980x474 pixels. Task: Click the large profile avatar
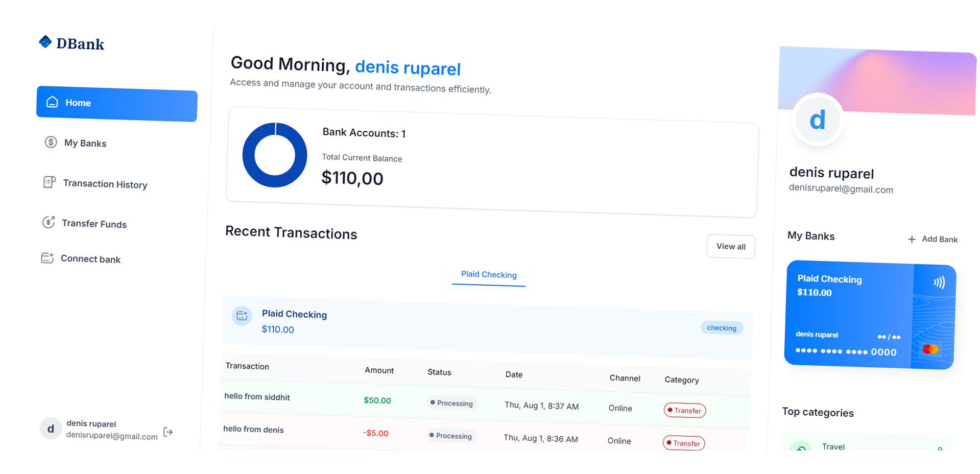point(818,120)
